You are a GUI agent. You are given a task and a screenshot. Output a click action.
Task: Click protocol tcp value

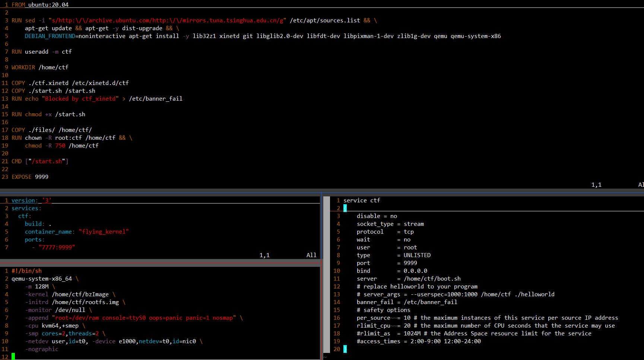(409, 232)
